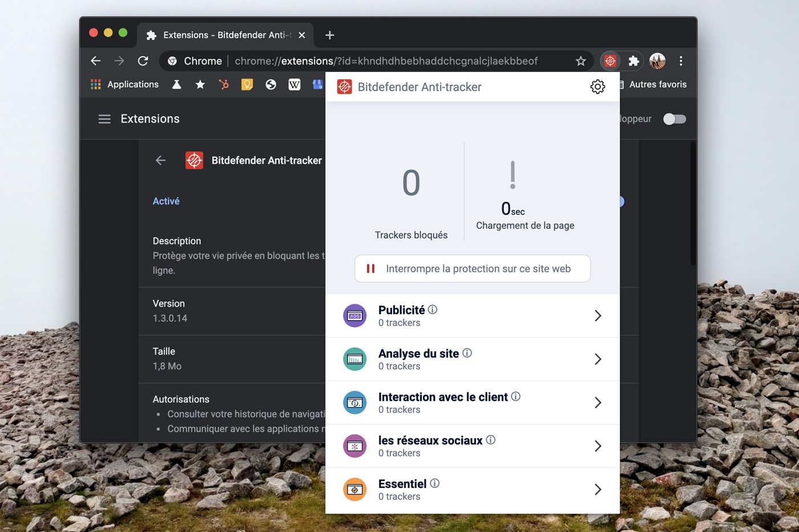This screenshot has height=532, width=799.
Task: Click the extension page scrollbar
Action: 693,204
